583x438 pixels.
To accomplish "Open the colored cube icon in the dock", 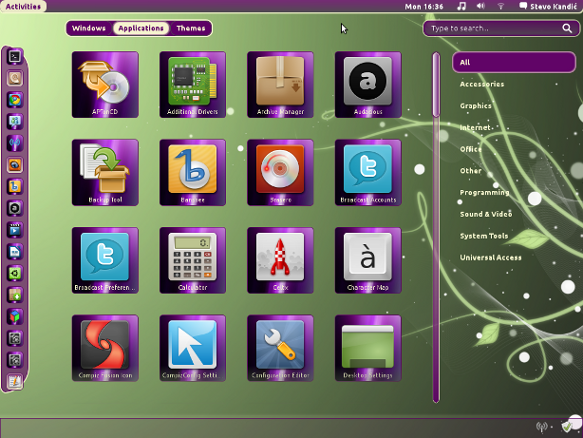I will coord(15,317).
